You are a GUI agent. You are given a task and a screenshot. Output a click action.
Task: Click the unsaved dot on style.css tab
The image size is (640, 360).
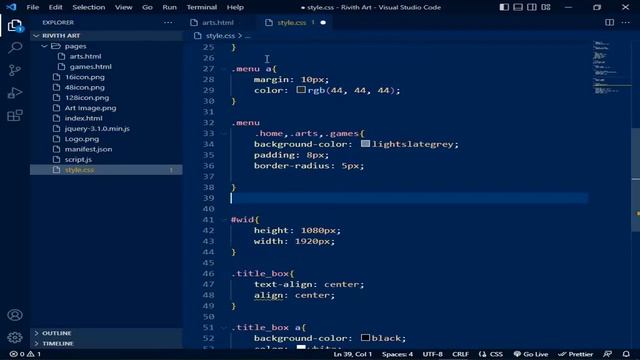pyautogui.click(x=323, y=22)
